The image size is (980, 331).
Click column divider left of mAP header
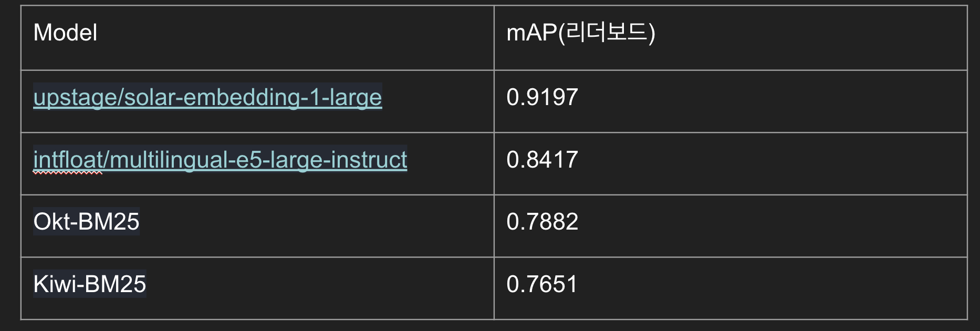[x=494, y=38]
